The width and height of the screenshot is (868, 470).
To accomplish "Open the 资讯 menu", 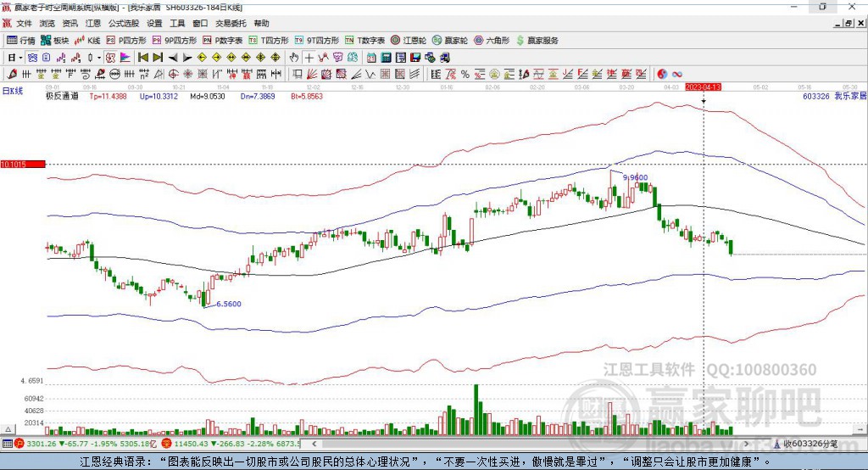I will [x=70, y=23].
